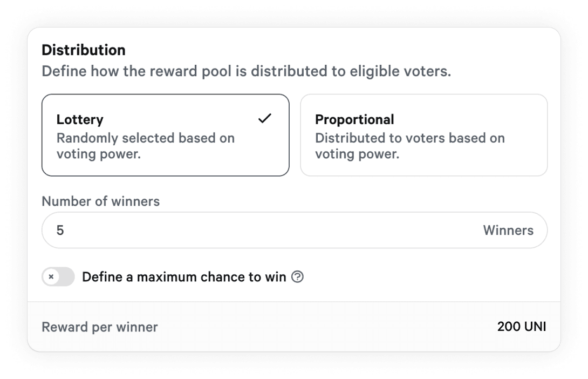The image size is (588, 379).
Task: Click the "Number of winners" field label
Action: 100,201
